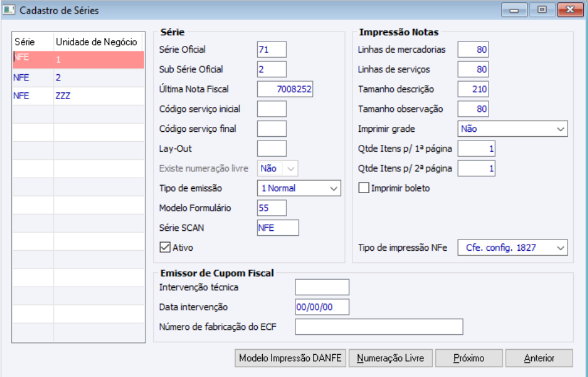Click the Anterior button
This screenshot has height=377, width=588.
pos(539,358)
